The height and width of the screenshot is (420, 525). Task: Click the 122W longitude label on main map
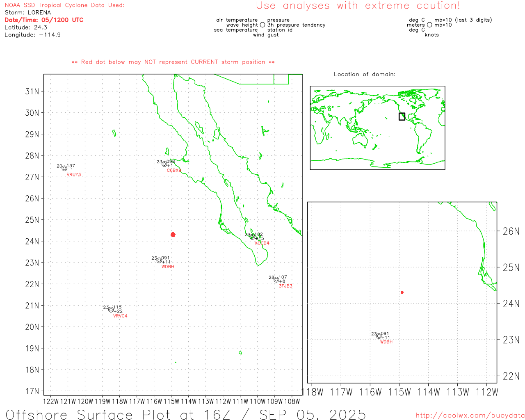pyautogui.click(x=51, y=401)
